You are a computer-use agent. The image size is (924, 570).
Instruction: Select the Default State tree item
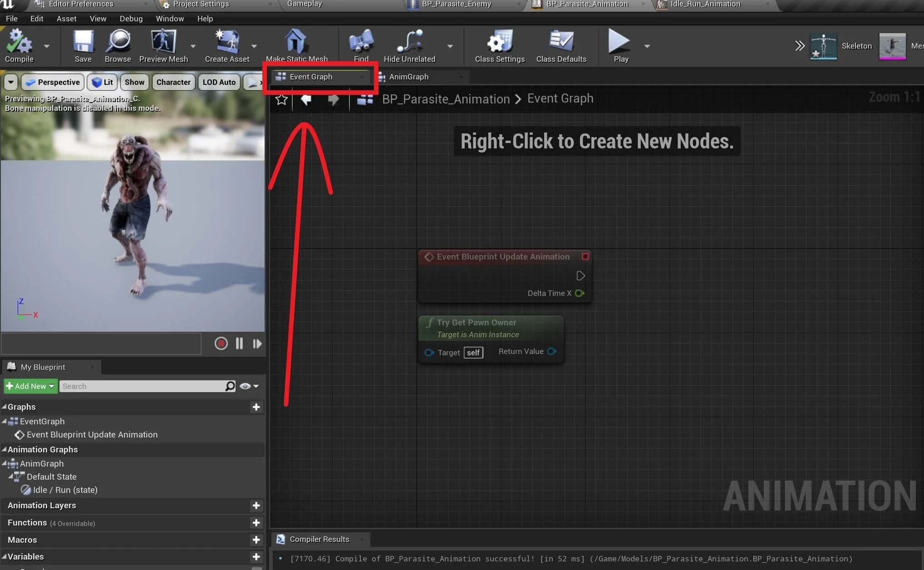click(51, 477)
